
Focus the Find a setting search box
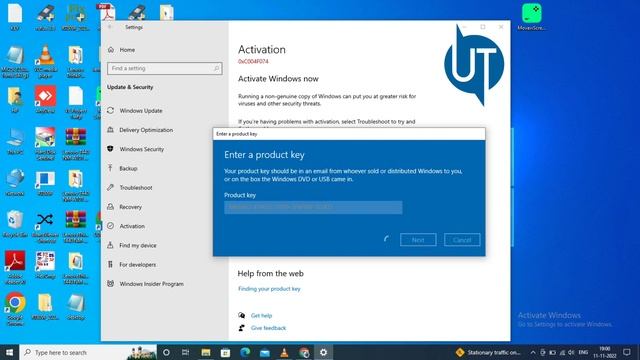[164, 68]
